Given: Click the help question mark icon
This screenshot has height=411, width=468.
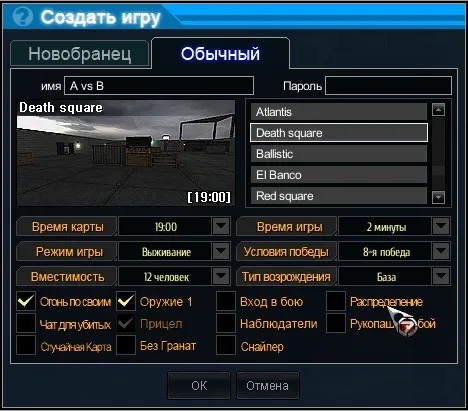Looking at the screenshot, I should [22, 17].
